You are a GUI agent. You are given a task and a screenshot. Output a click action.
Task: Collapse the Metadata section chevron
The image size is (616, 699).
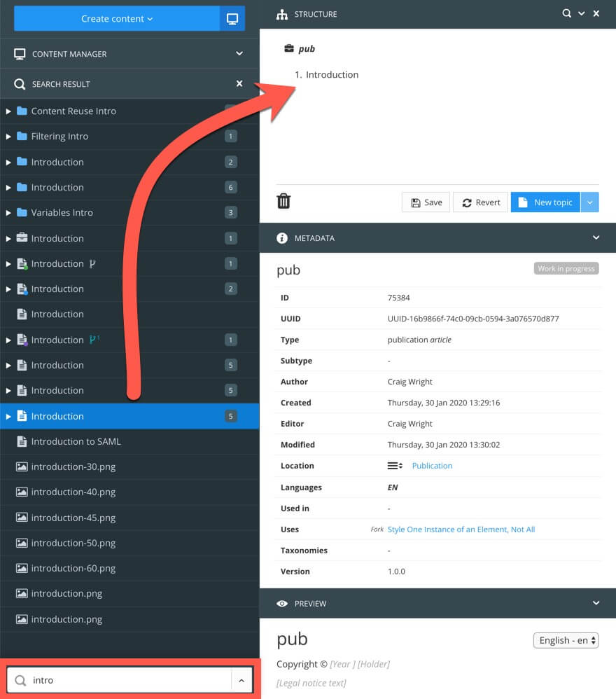point(596,237)
